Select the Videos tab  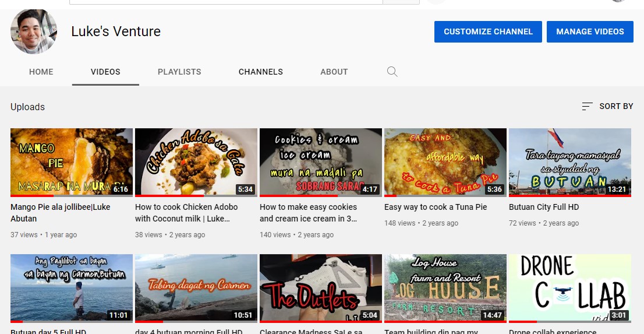[x=105, y=72]
